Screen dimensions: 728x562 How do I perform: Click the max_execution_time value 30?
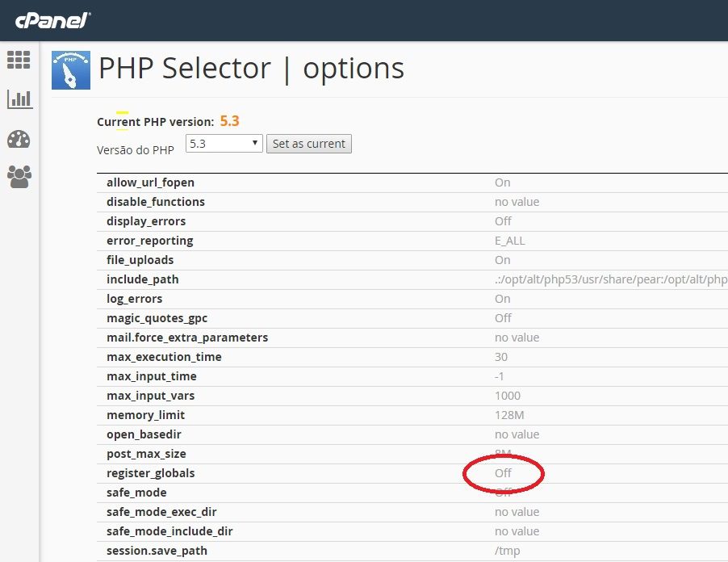click(501, 357)
